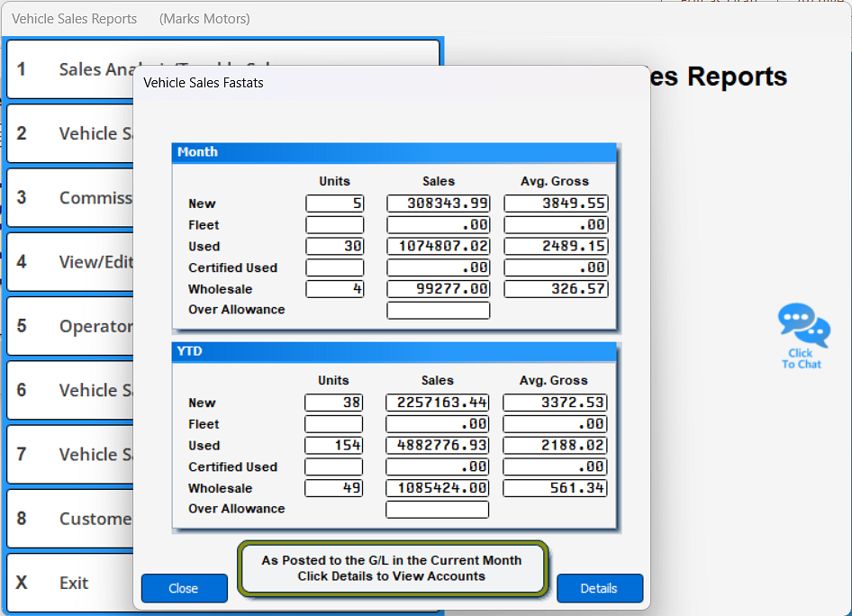Select the Fleet Units field under Month

pos(335,224)
